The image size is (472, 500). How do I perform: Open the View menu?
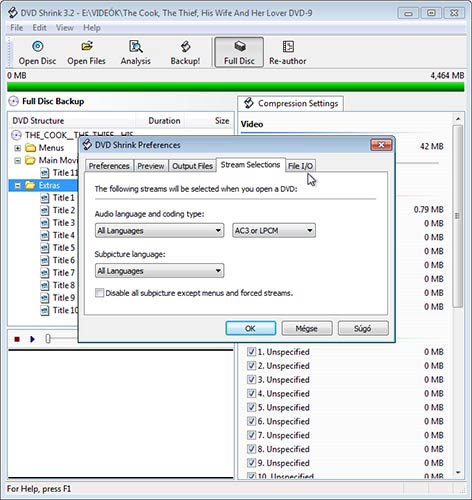(x=65, y=28)
